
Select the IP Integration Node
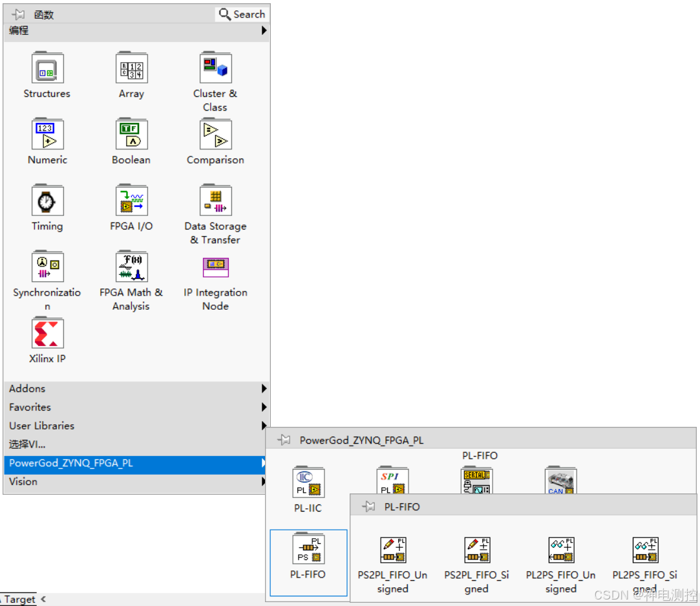click(x=216, y=266)
